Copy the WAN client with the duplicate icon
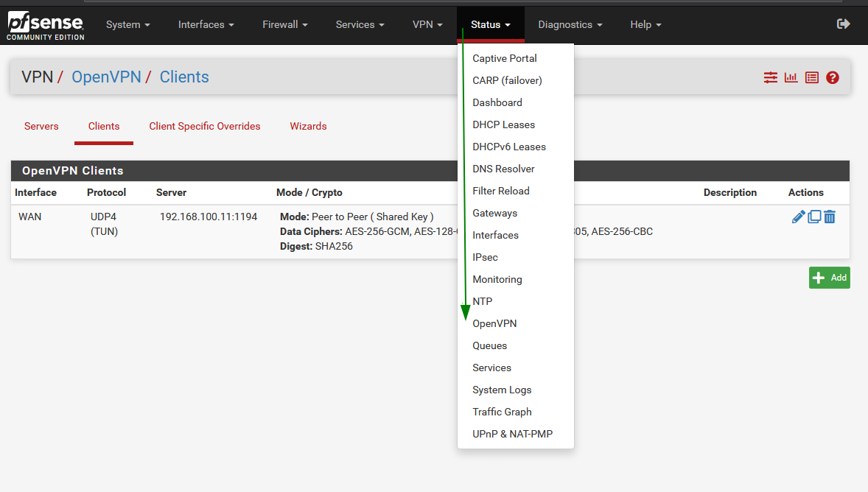 pos(814,217)
